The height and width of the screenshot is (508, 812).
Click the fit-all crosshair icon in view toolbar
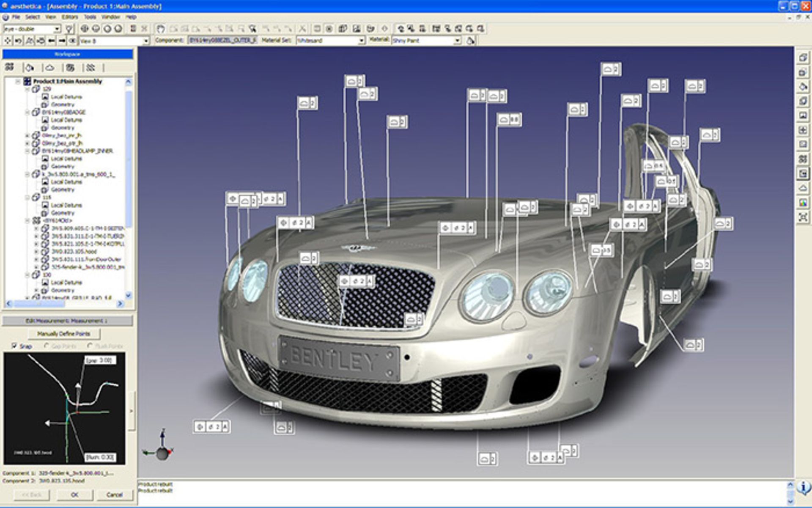[x=8, y=41]
